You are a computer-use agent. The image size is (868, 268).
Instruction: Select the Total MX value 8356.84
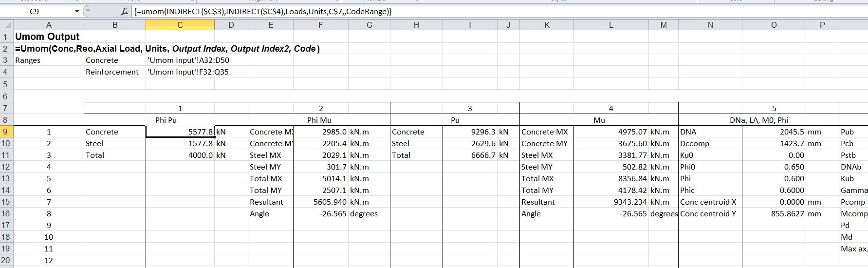click(x=610, y=178)
